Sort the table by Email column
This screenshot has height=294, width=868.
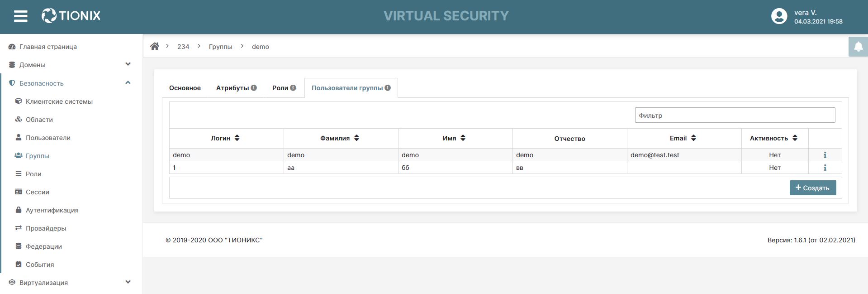pos(693,138)
